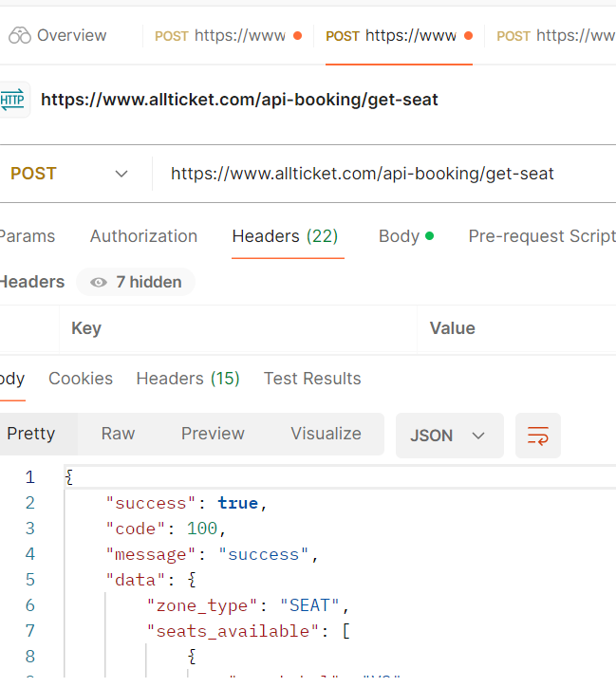This screenshot has width=616, height=687.
Task: Select the request Headers (22) tab
Action: [x=285, y=236]
